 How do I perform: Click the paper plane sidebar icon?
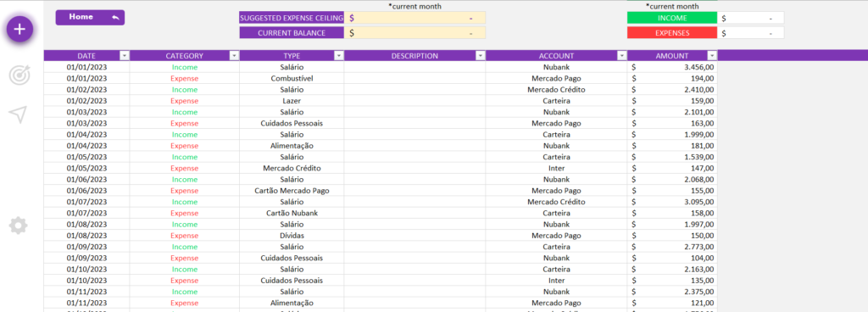[x=18, y=114]
